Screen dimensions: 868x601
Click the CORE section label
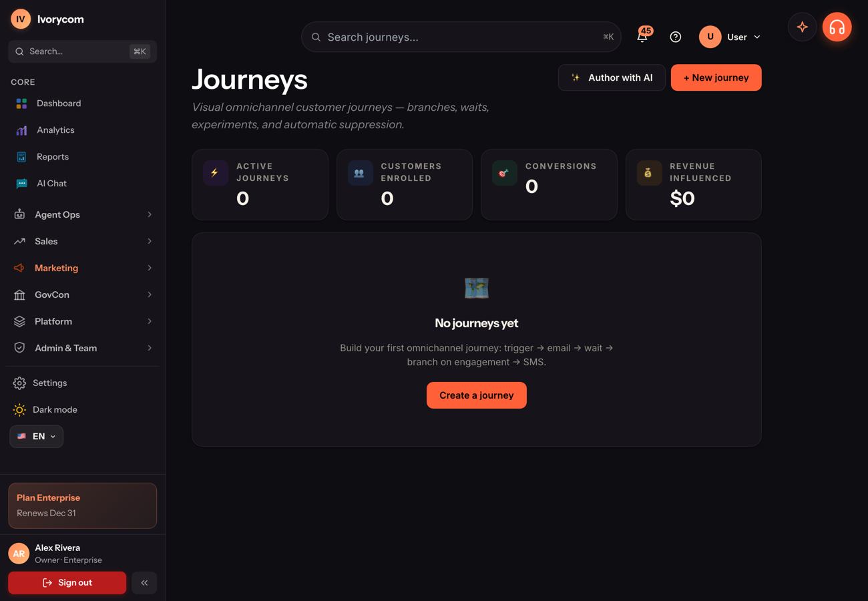(23, 82)
